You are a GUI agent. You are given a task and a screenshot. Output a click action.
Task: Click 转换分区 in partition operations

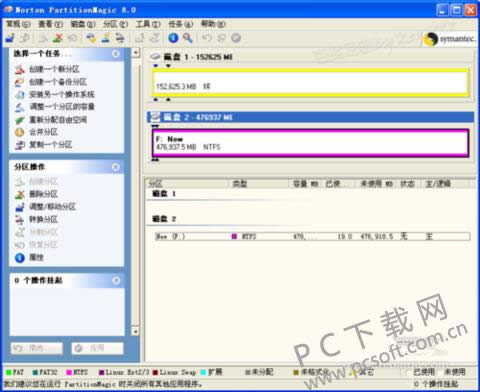click(x=43, y=219)
